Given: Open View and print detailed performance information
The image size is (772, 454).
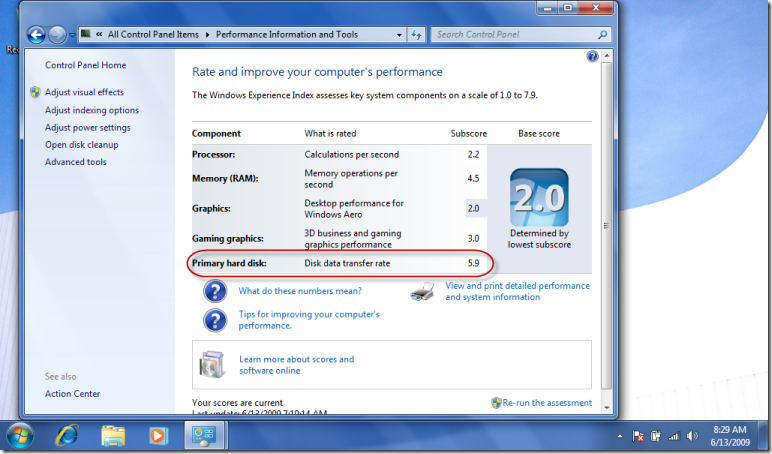Looking at the screenshot, I should 517,291.
